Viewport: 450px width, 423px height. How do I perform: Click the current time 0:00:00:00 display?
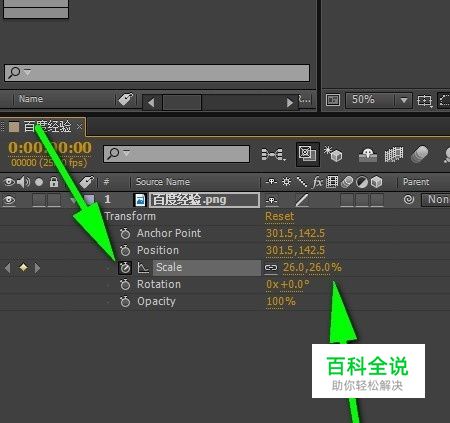[x=50, y=148]
